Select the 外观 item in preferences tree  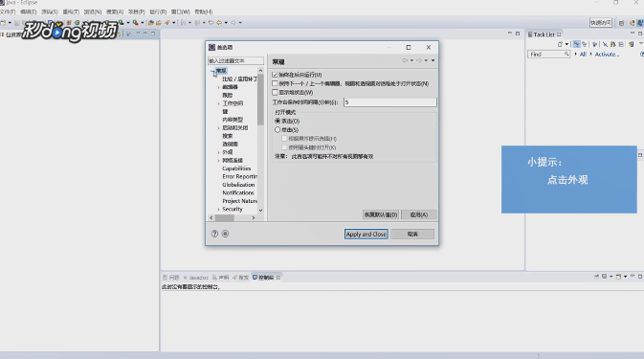click(228, 152)
